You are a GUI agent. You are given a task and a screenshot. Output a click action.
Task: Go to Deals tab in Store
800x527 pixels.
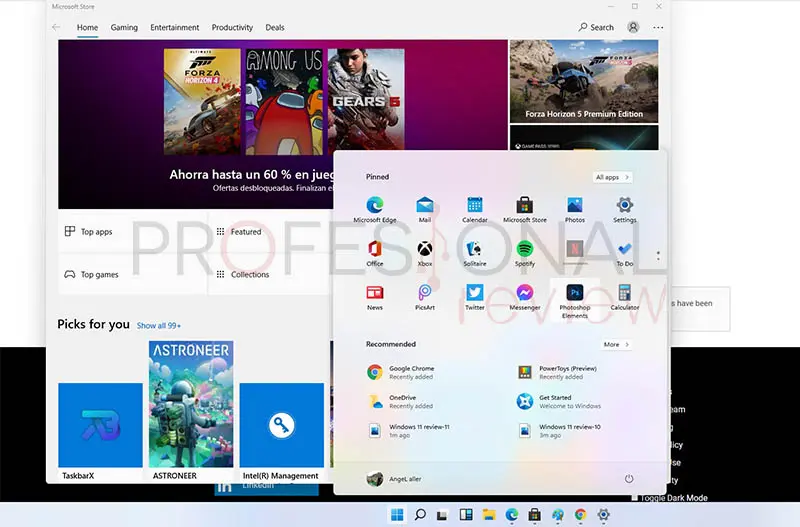tap(274, 28)
